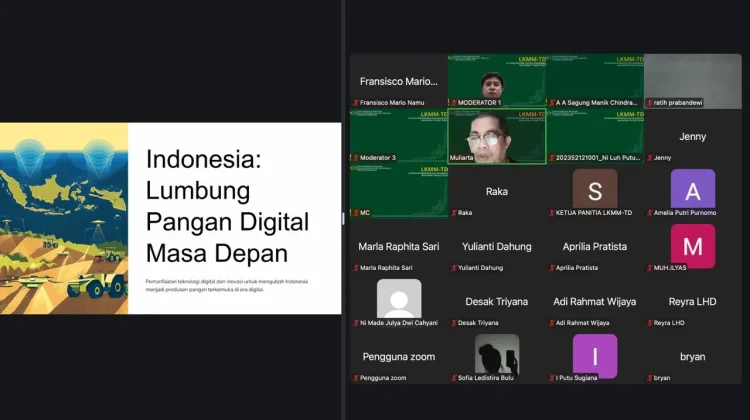Click muted mic icon for A A Sagung Manik
750x420 pixels.
pos(552,103)
